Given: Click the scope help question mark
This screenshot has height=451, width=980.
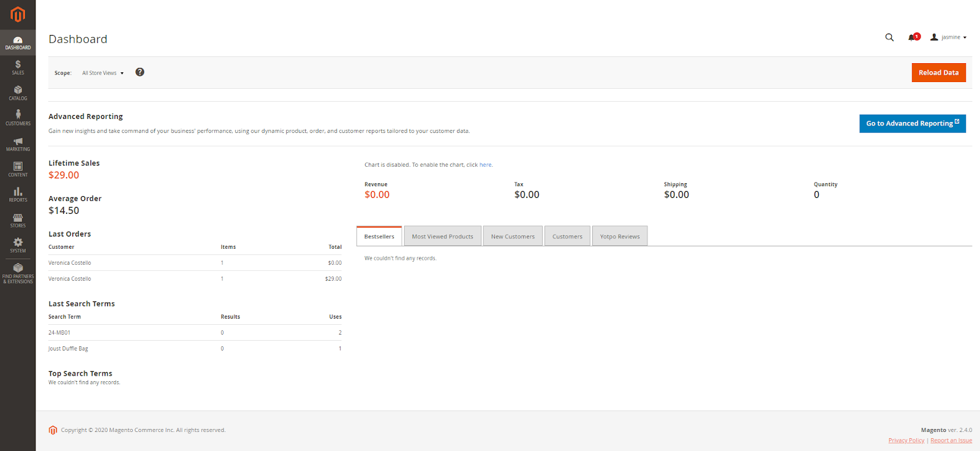Looking at the screenshot, I should pos(140,72).
